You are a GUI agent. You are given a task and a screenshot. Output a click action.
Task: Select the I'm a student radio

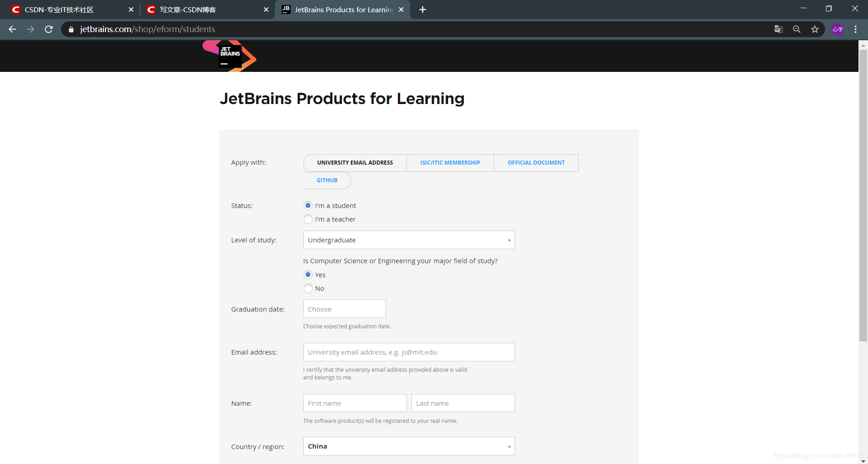pos(308,206)
